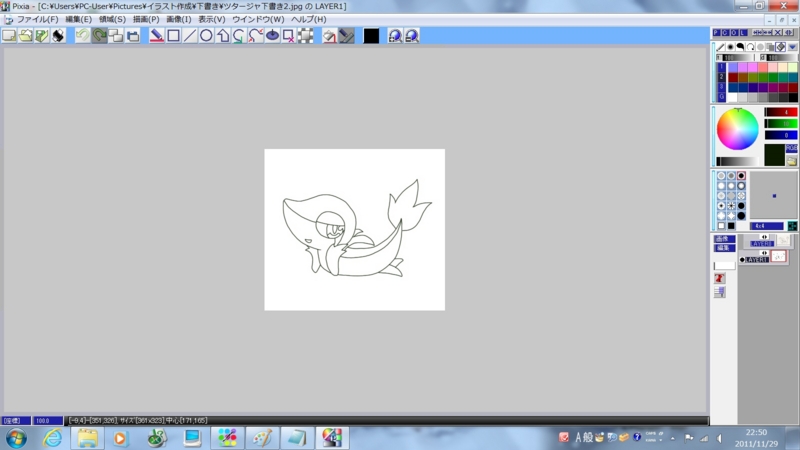
Task: Select the G grayscale palette row
Action: [x=721, y=96]
